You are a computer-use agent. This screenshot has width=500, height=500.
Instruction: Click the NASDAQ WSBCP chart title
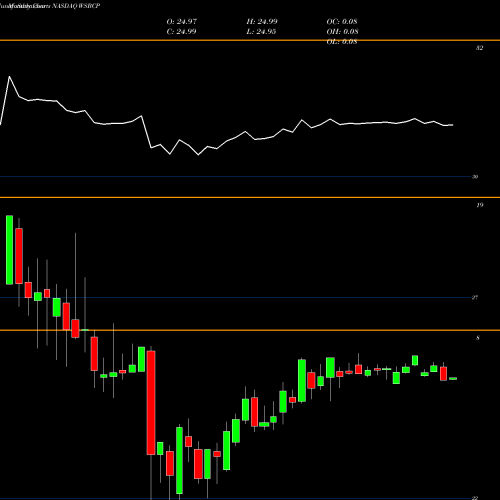tap(76, 6)
